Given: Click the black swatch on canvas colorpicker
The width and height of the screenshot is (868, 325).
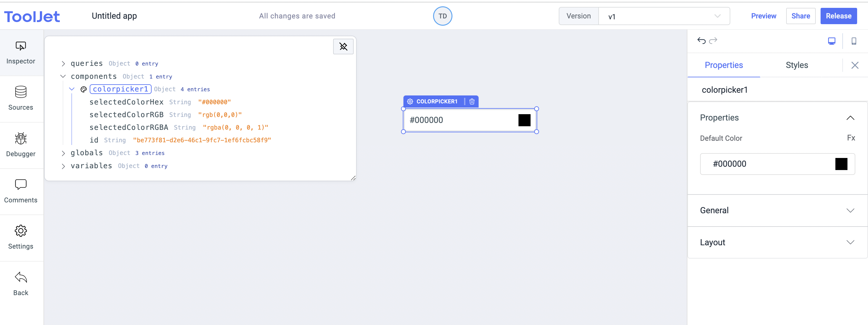Looking at the screenshot, I should coord(524,120).
